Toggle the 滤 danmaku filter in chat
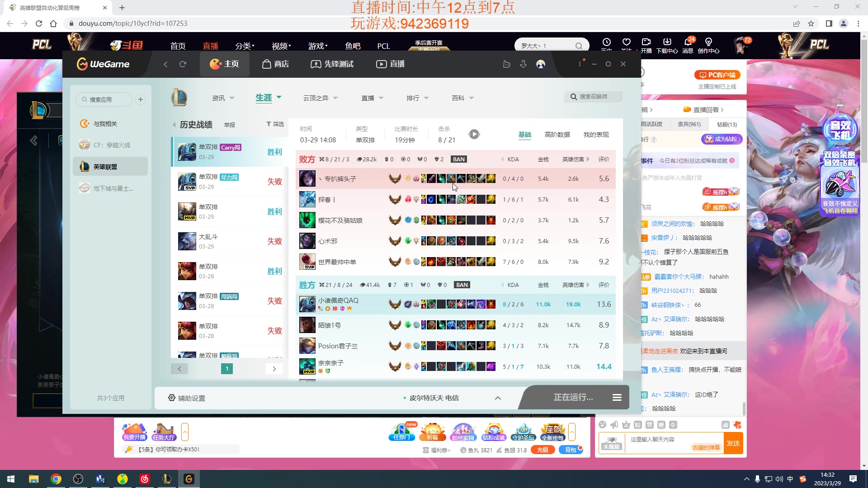 [726, 425]
